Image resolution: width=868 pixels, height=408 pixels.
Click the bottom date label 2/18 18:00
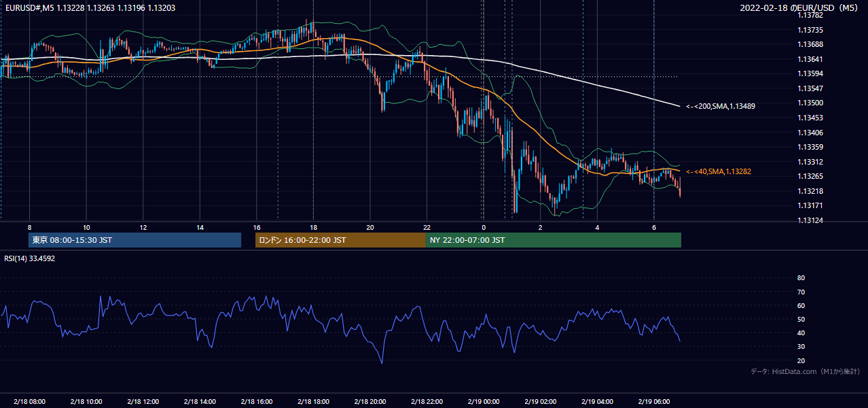pos(313,402)
